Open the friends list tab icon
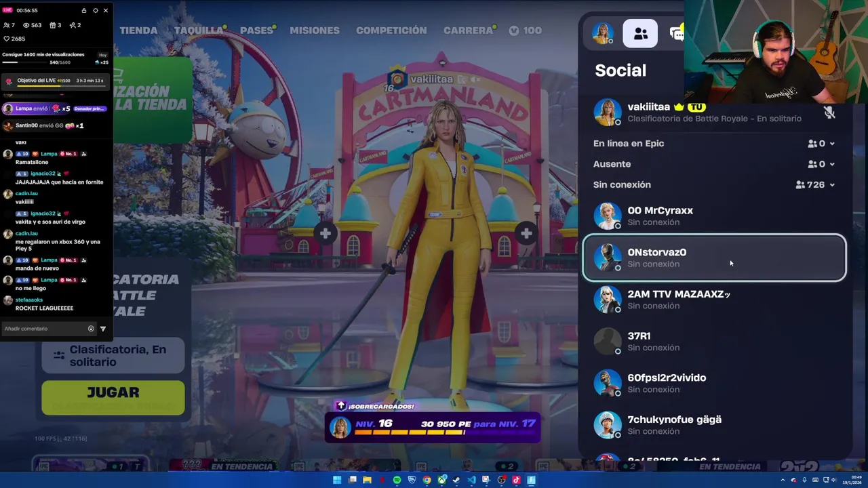The image size is (868, 488). click(640, 34)
